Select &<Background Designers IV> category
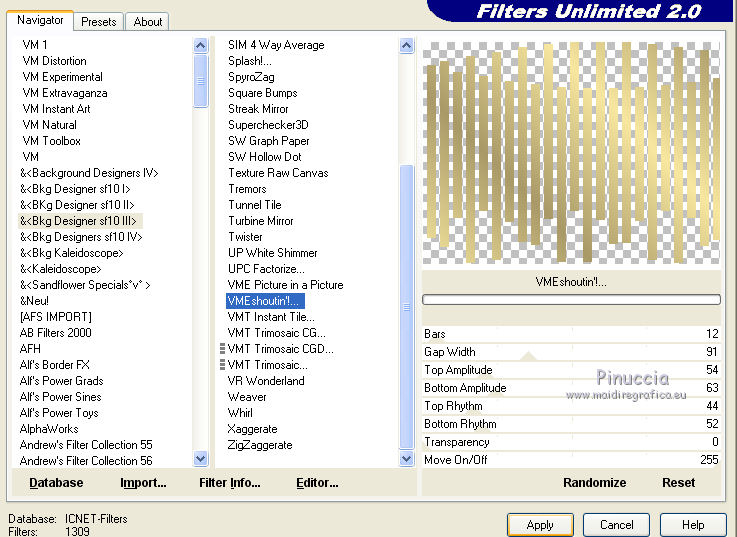This screenshot has width=737, height=537. pos(89,173)
